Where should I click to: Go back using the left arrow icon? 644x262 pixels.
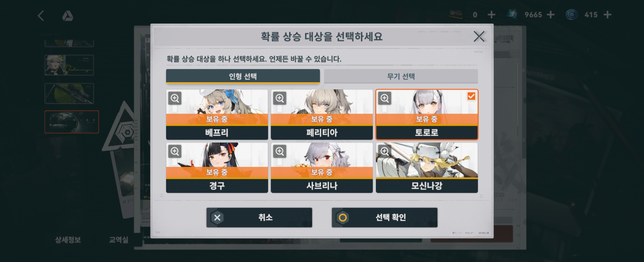41,16
